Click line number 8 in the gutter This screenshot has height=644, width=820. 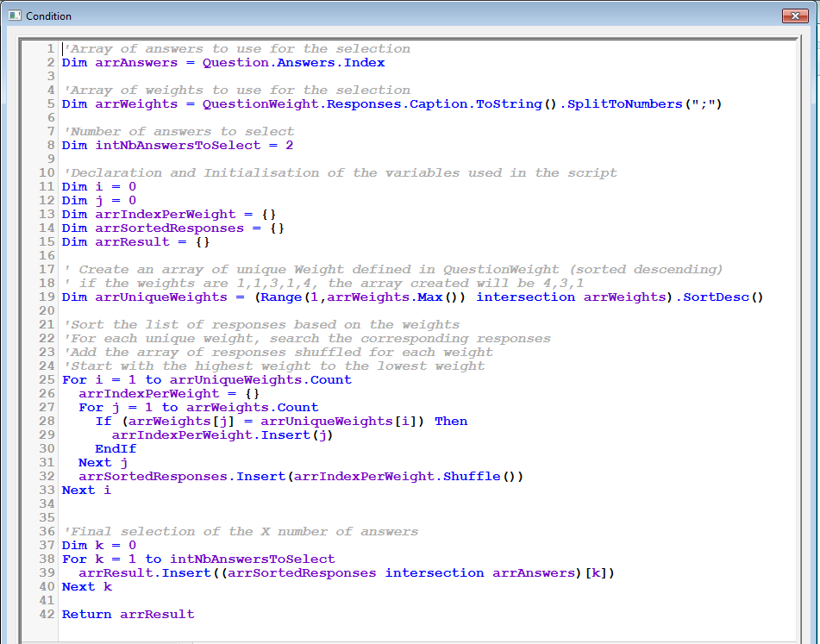point(51,145)
